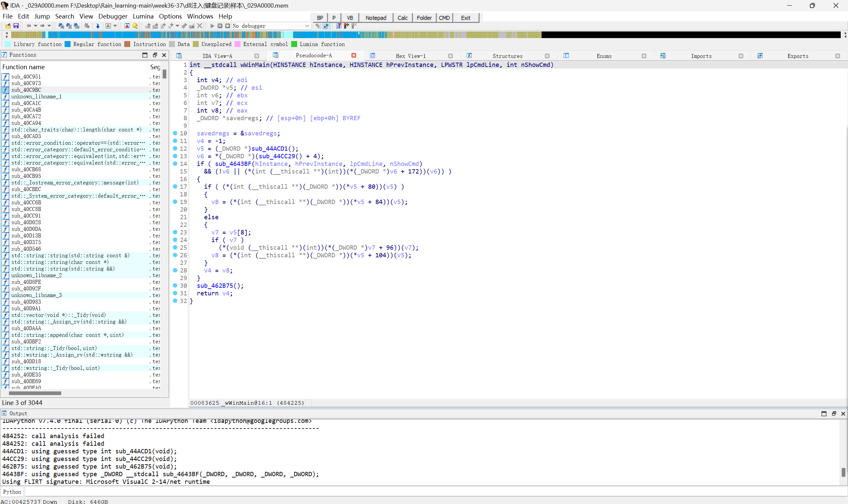Switch to the IDA View-A tab
The height and width of the screenshot is (504, 848).
click(217, 56)
